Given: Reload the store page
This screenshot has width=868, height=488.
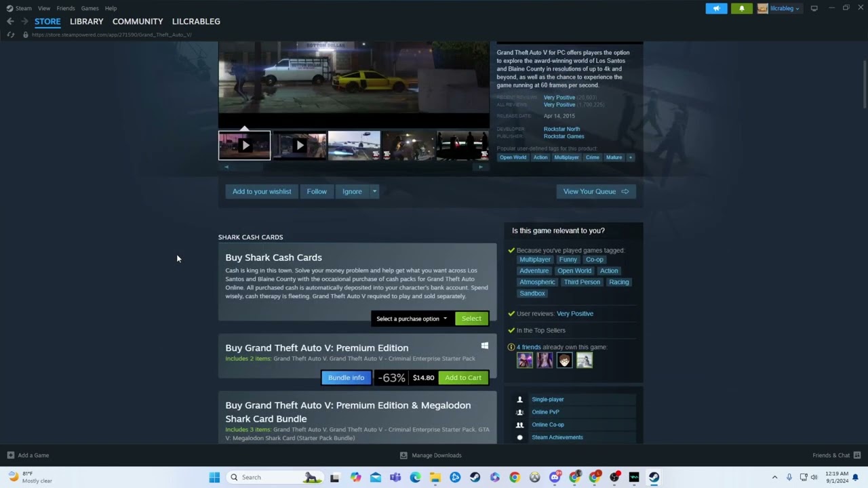Looking at the screenshot, I should click(10, 35).
